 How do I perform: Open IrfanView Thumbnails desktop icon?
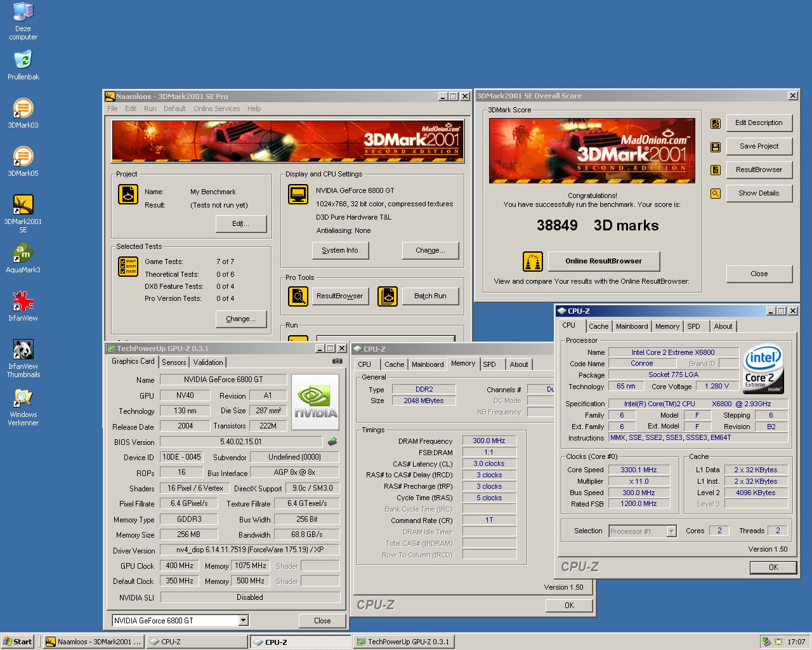23,359
